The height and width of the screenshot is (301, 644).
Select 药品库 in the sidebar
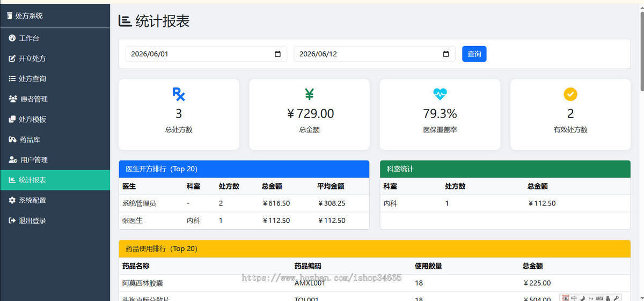click(55, 140)
